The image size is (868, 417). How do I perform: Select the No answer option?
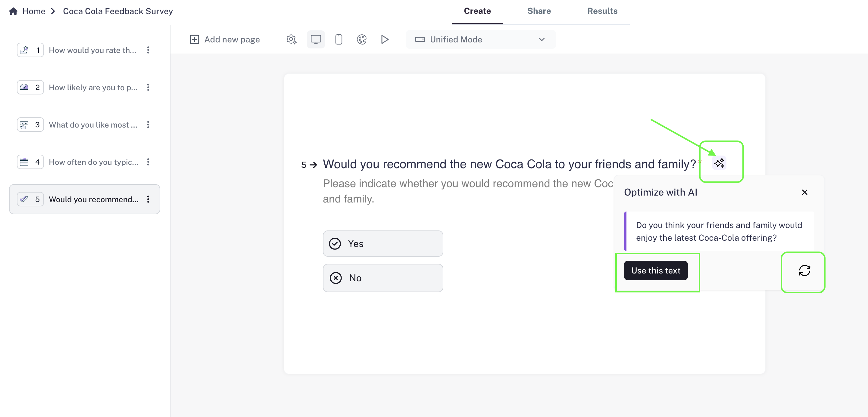(383, 278)
